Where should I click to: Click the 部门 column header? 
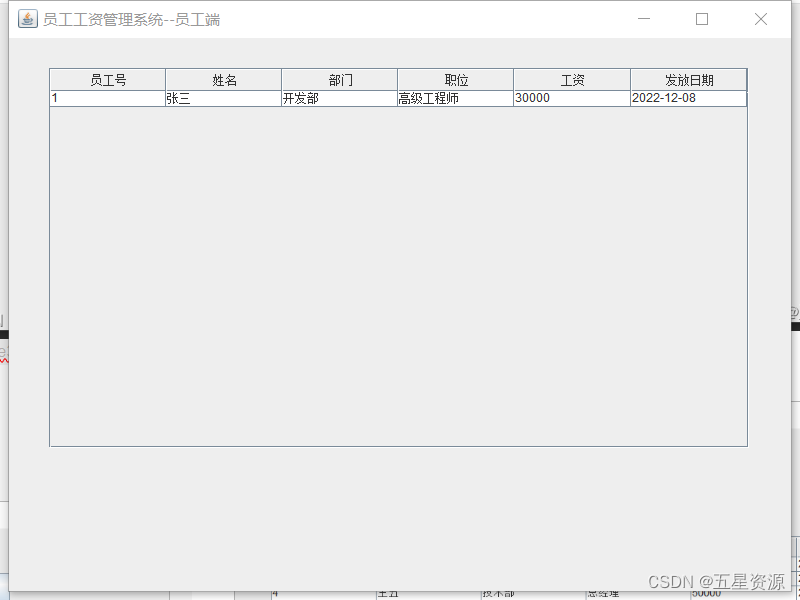click(x=340, y=79)
